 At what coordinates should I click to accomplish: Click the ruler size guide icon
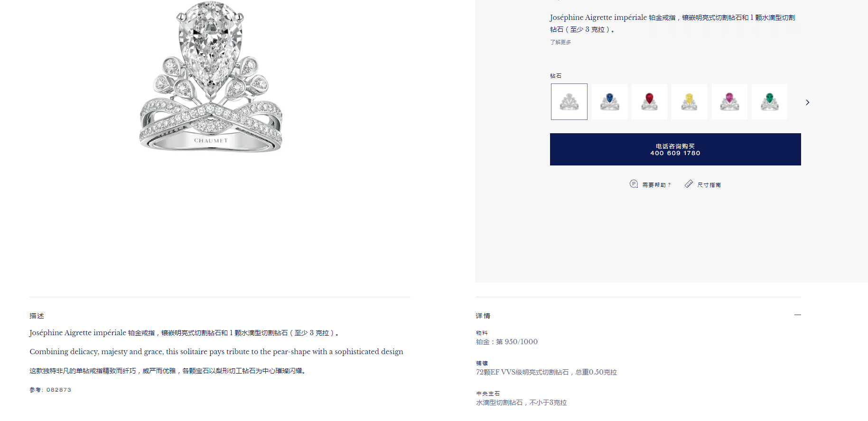689,184
